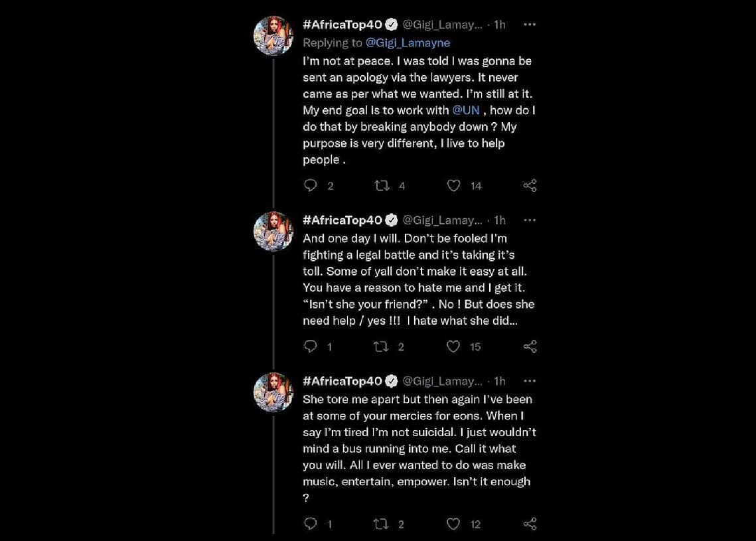
Task: Retweet the "I'm not at peace" tweet
Action: pyautogui.click(x=382, y=186)
